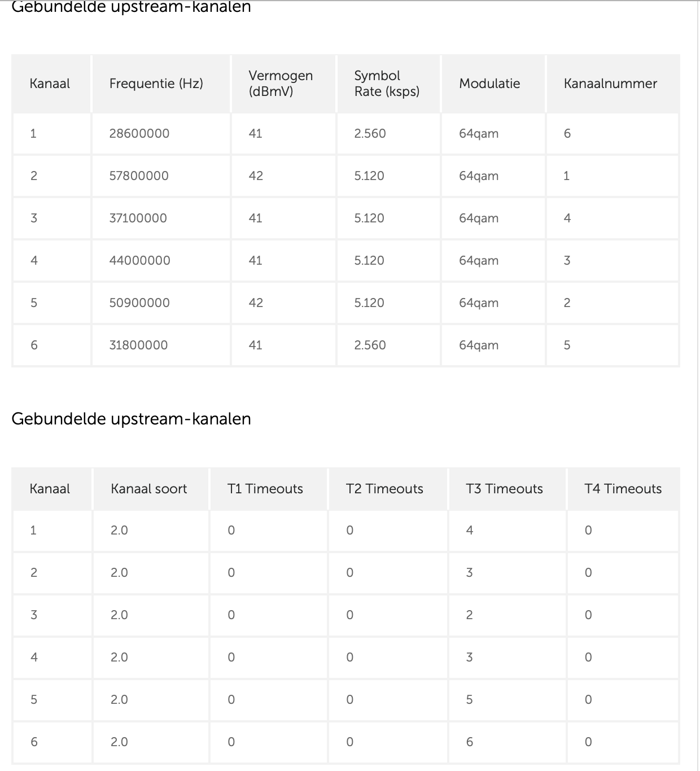This screenshot has height=771, width=700.
Task: Click the T2 Timeouts column header
Action: tap(384, 489)
